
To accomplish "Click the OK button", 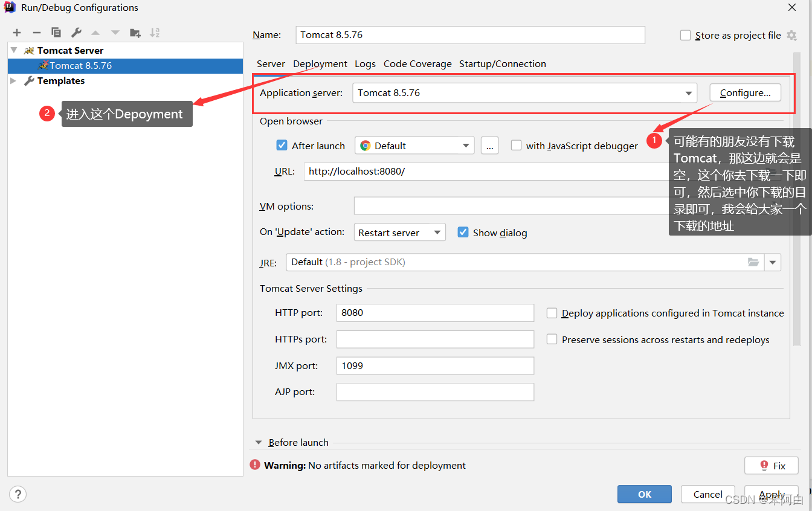I will click(645, 494).
